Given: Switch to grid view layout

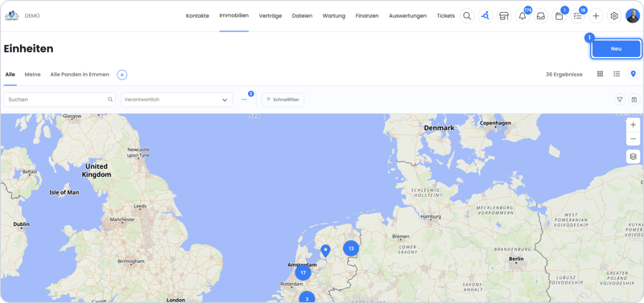Looking at the screenshot, I should tap(600, 74).
